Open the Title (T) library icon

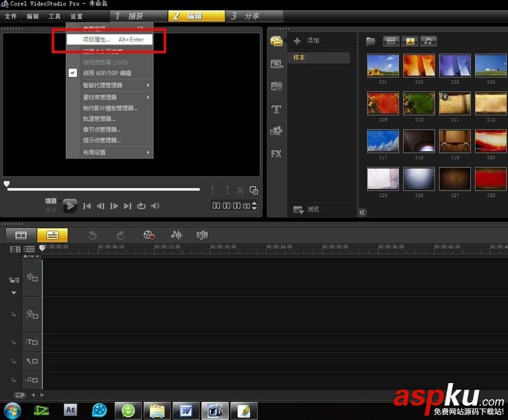tap(276, 110)
